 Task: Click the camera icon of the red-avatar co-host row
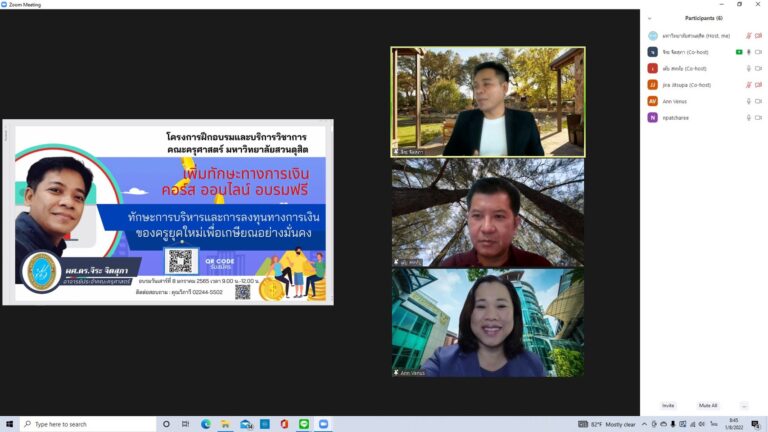click(x=758, y=69)
